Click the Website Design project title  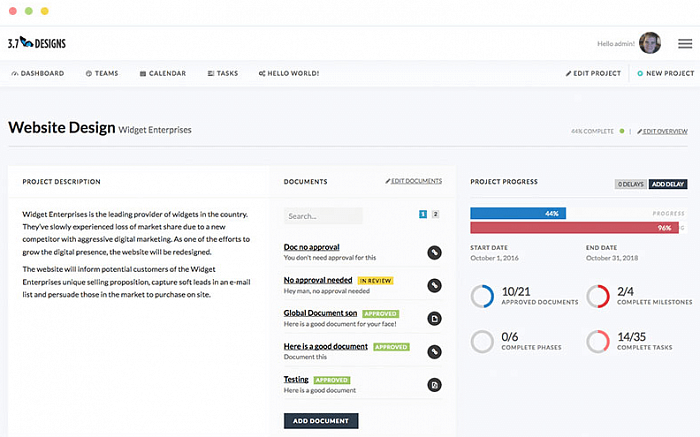[62, 128]
